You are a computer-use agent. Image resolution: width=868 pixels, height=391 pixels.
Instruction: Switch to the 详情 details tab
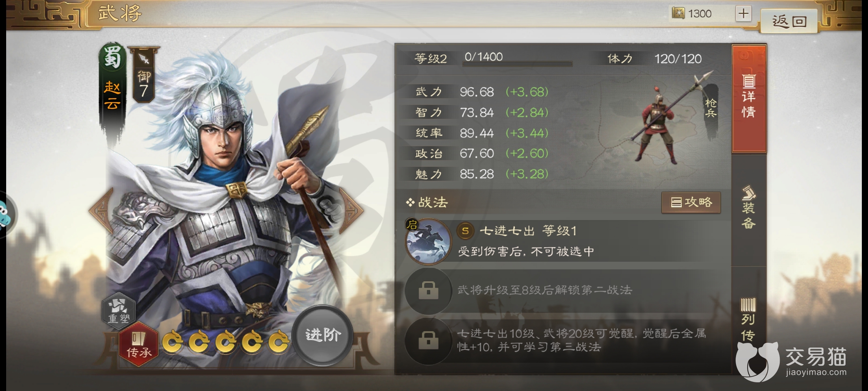tap(749, 98)
